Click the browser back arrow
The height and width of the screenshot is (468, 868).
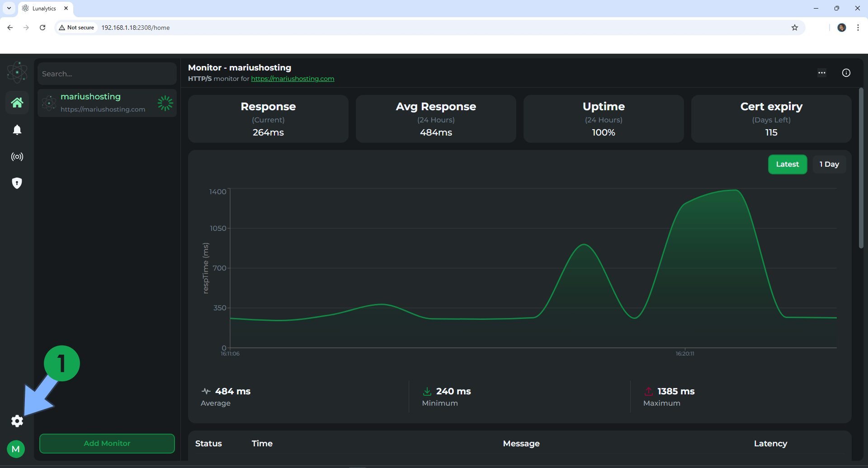pyautogui.click(x=10, y=28)
